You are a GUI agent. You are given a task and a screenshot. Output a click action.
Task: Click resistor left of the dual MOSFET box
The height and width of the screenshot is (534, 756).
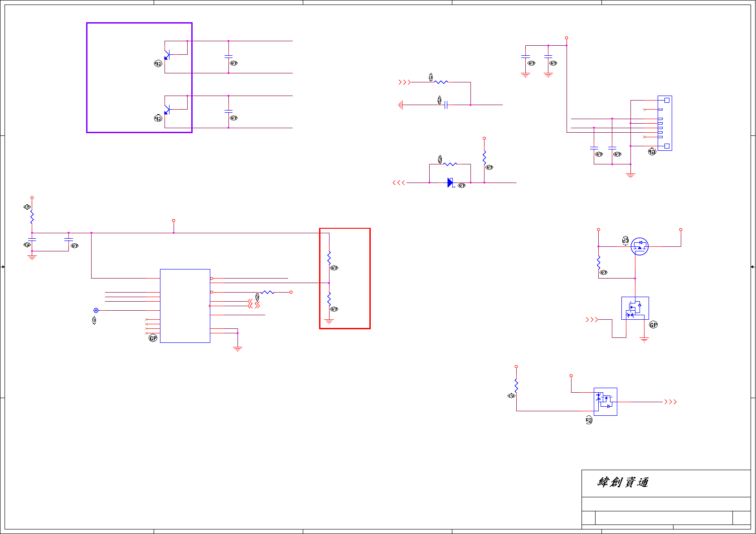click(516, 385)
